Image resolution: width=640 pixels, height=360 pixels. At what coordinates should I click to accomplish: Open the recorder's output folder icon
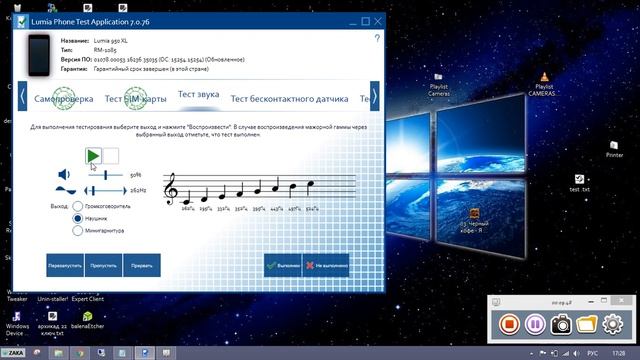tap(587, 324)
